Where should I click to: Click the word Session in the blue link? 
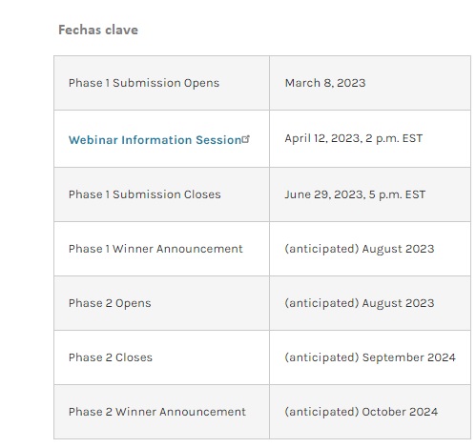pyautogui.click(x=218, y=140)
